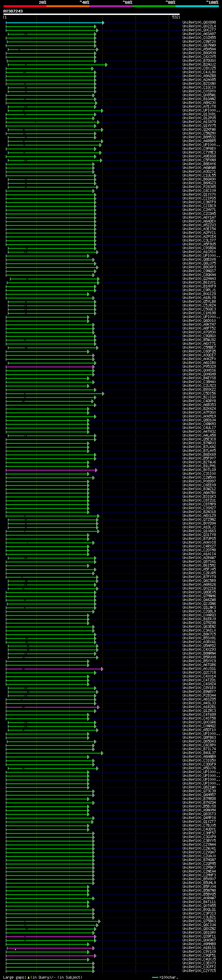Select the purple alignment bar for A1R2R1

(53, 707)
